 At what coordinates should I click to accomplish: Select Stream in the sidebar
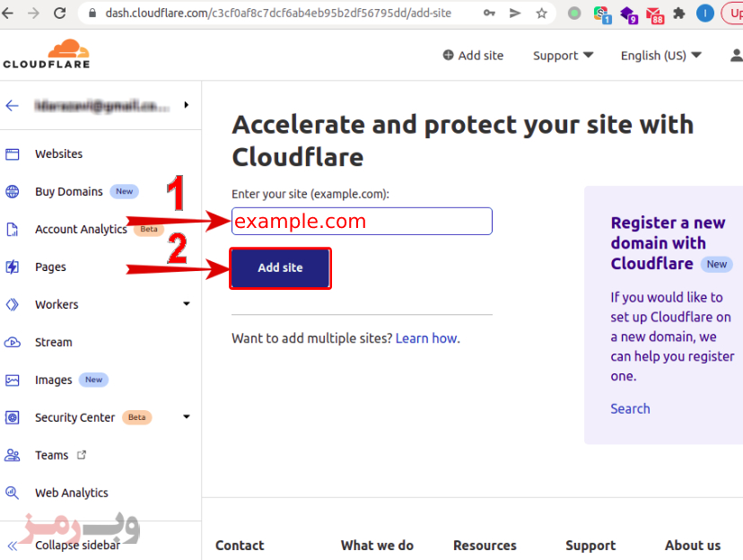pos(54,342)
